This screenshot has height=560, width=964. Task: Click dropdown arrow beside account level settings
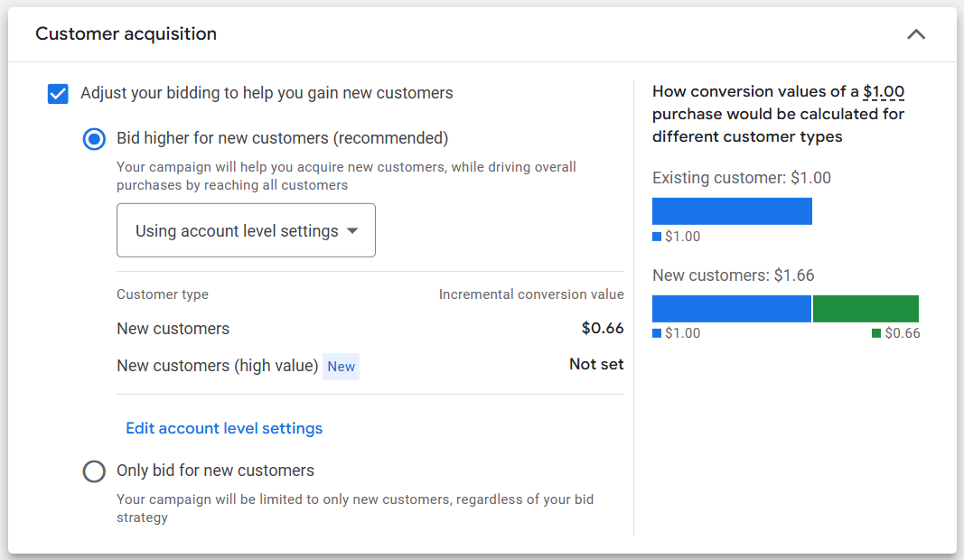coord(352,231)
